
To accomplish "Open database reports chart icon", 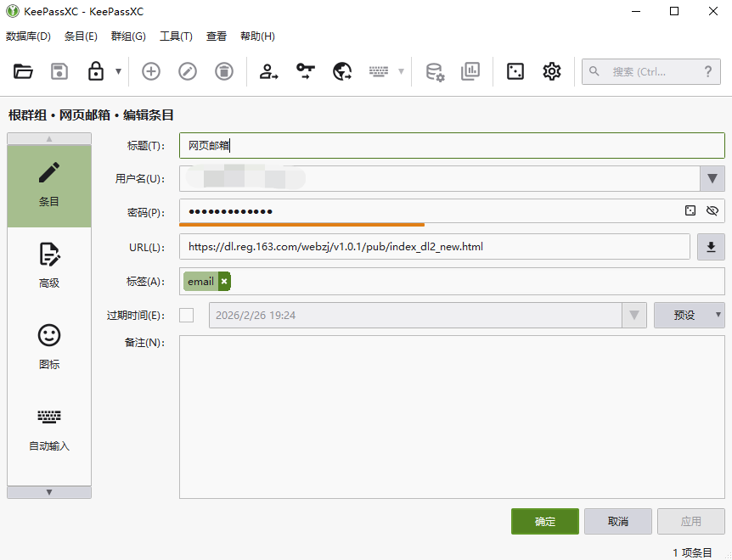I will pos(470,71).
